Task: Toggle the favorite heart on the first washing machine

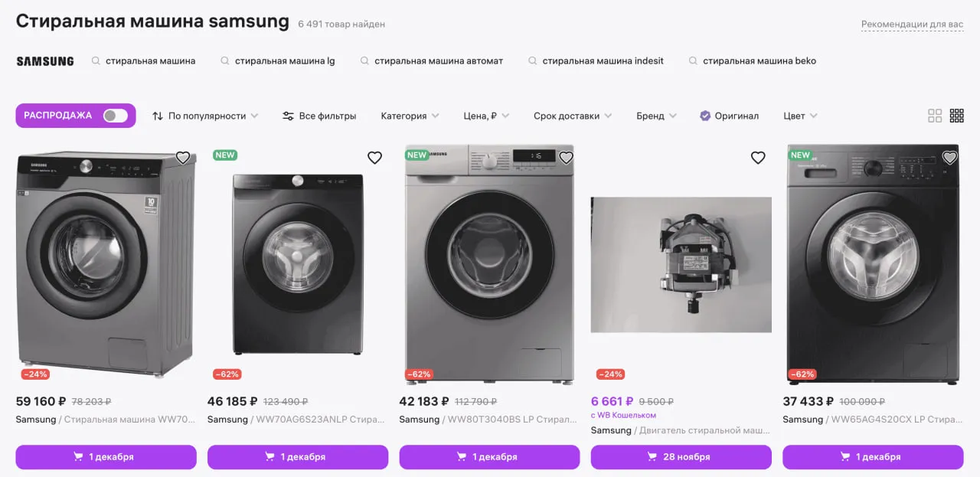Action: pos(183,158)
